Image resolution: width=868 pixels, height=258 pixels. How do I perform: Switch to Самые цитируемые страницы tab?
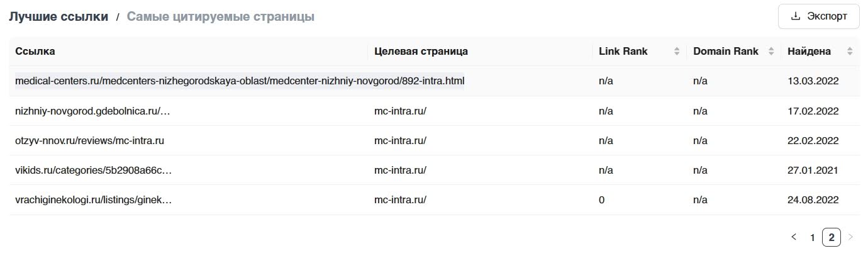coord(221,16)
